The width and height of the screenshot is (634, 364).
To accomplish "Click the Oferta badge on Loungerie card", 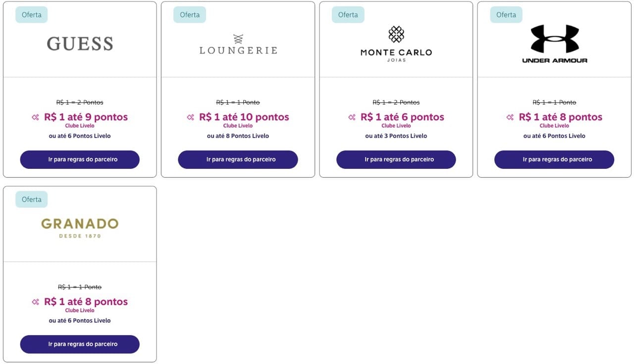I will pos(190,15).
